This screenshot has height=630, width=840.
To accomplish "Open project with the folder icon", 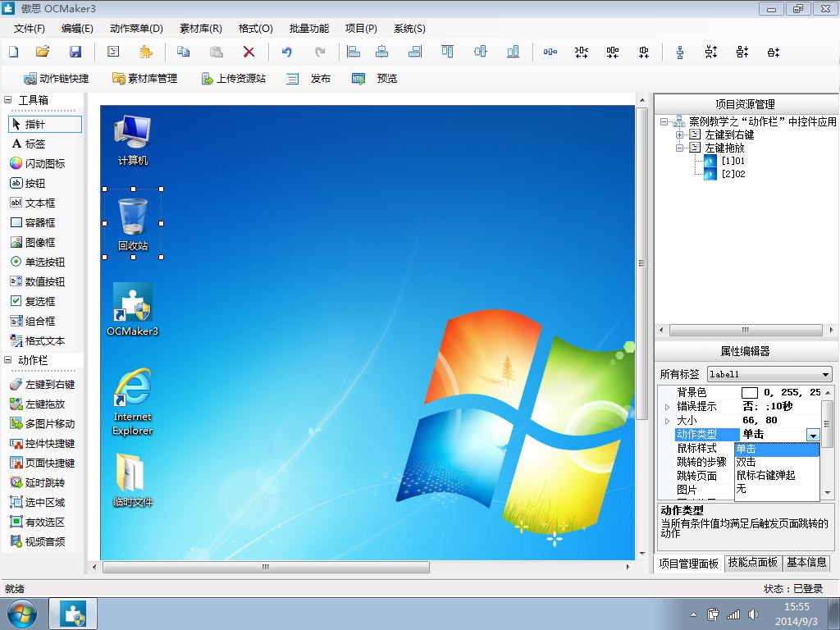I will (x=43, y=52).
